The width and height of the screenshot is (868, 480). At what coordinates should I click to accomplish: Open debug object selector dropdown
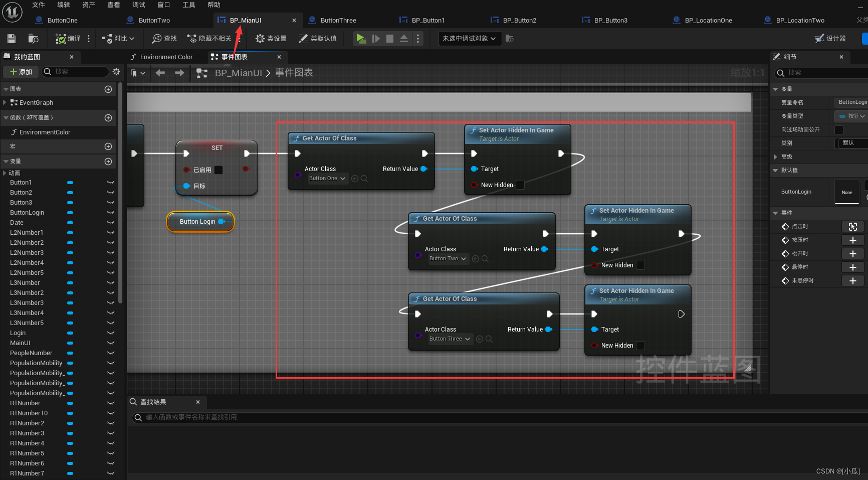coord(470,39)
